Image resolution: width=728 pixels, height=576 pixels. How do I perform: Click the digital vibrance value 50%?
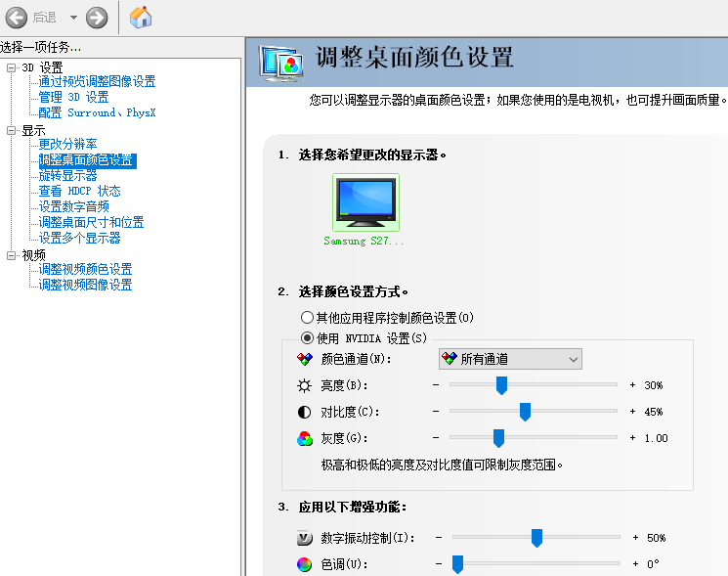(656, 538)
